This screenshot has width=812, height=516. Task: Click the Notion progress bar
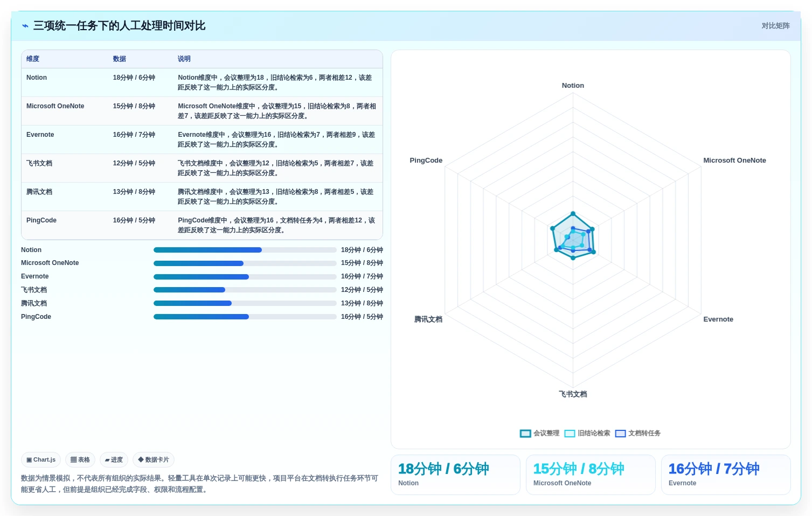point(245,250)
